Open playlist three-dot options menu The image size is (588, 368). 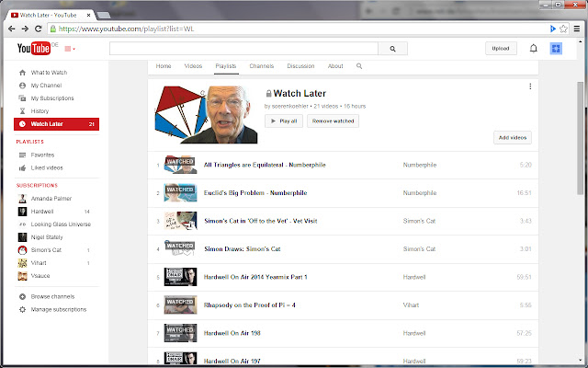[530, 86]
